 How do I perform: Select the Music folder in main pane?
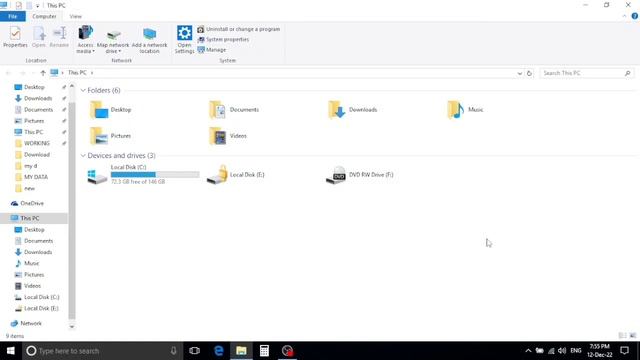click(465, 110)
